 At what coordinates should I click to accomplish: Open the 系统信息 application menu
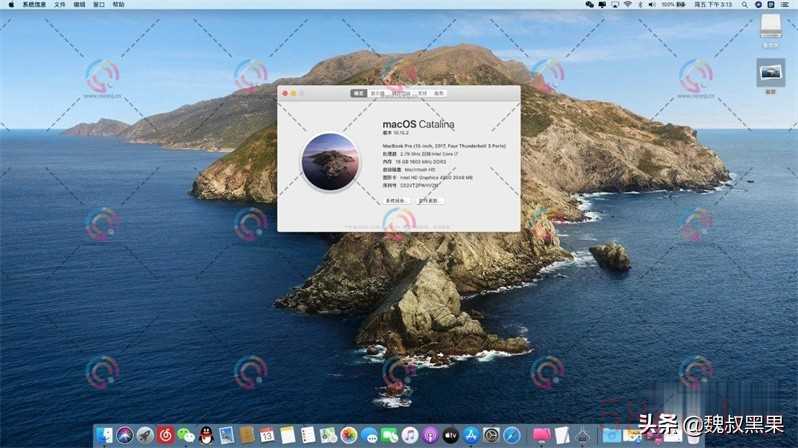click(x=34, y=4)
